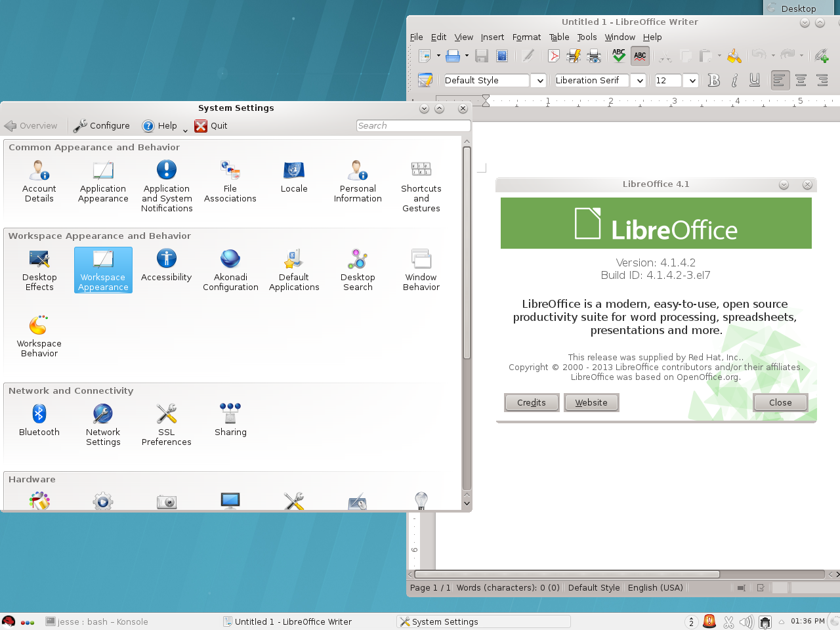840x630 pixels.
Task: Expand the Default Style paragraph style dropdown
Action: 540,81
